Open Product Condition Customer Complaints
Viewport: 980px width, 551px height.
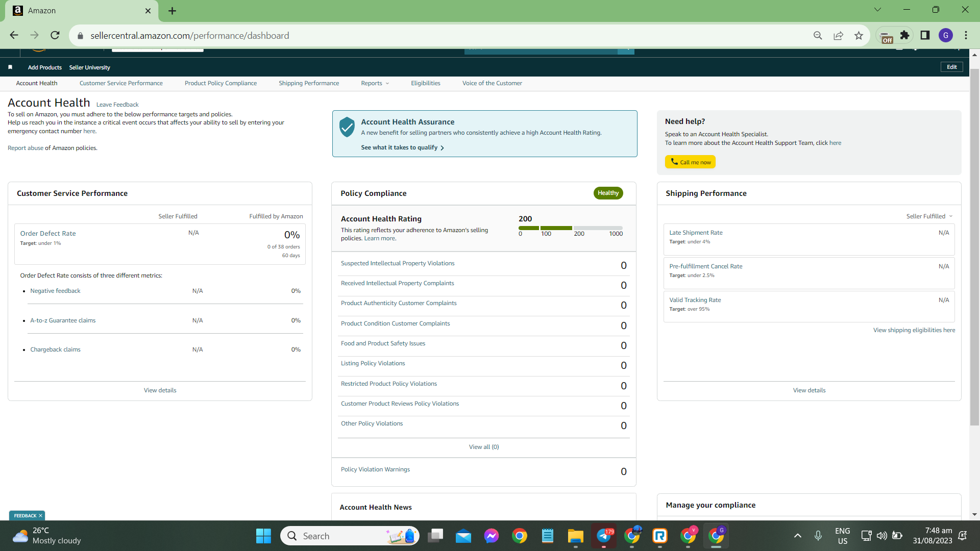pyautogui.click(x=395, y=323)
